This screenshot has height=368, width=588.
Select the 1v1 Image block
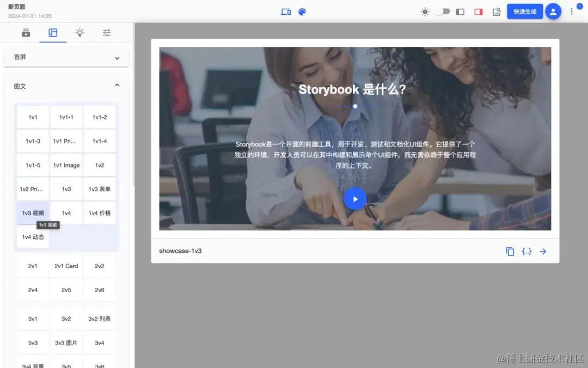pyautogui.click(x=66, y=165)
